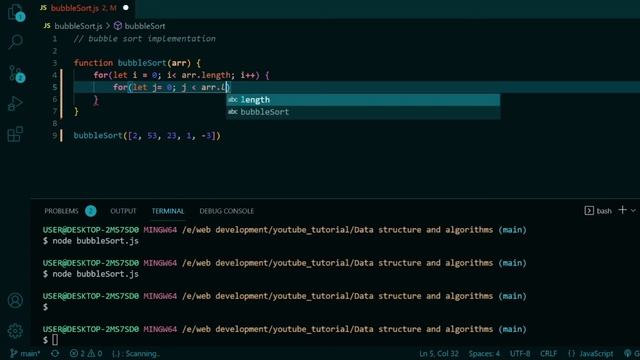
Task: Change line endings via CRLF
Action: [x=549, y=353]
